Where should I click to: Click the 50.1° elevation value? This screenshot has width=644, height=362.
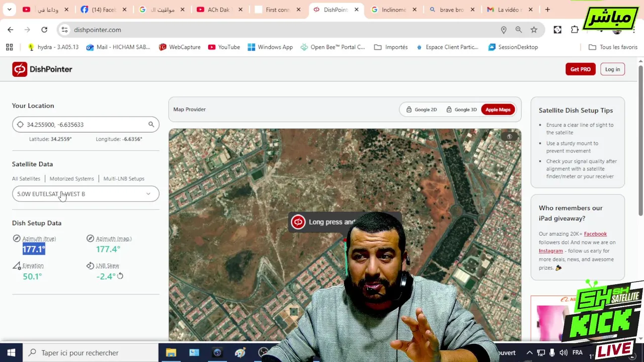(x=32, y=276)
